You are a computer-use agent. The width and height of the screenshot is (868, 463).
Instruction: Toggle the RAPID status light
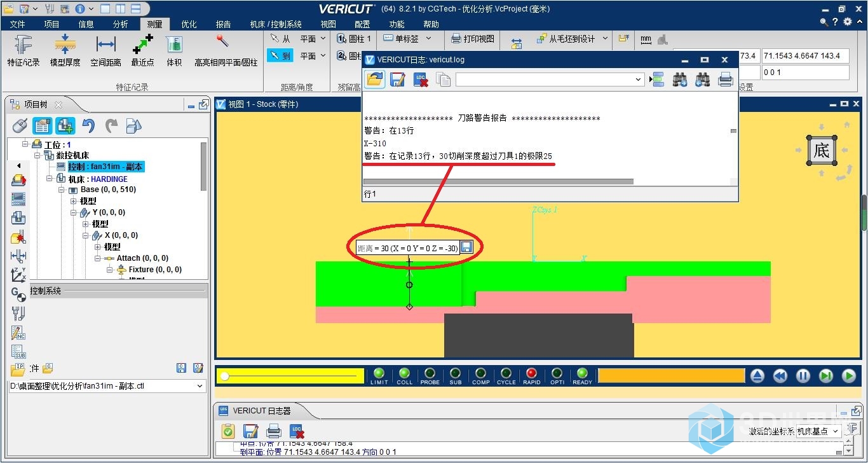(532, 376)
